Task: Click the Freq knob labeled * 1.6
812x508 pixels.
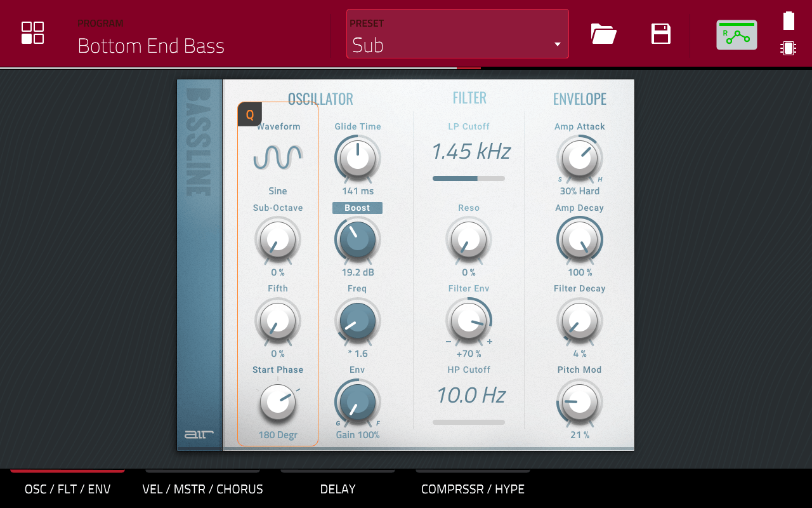Action: [x=357, y=322]
